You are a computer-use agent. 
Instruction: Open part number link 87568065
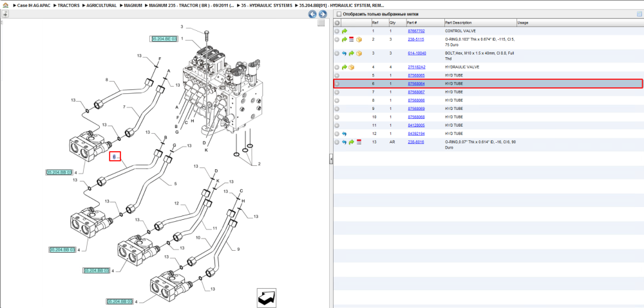point(416,75)
